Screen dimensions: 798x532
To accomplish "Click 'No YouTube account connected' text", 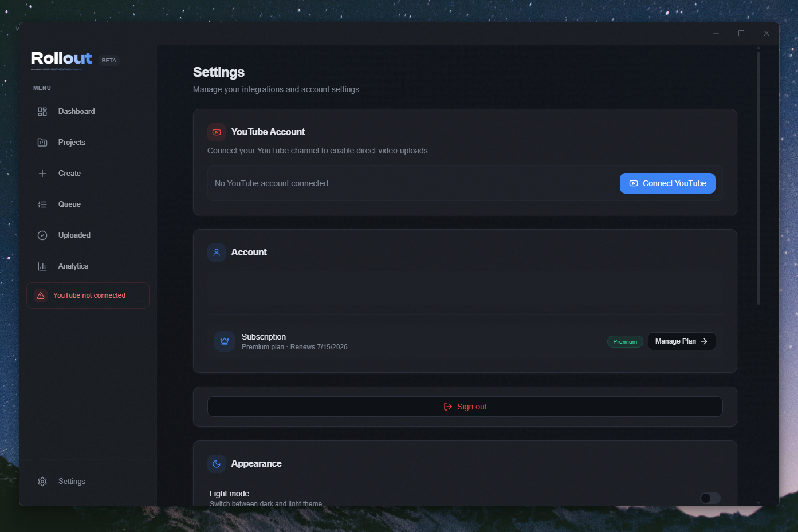I will tap(272, 183).
